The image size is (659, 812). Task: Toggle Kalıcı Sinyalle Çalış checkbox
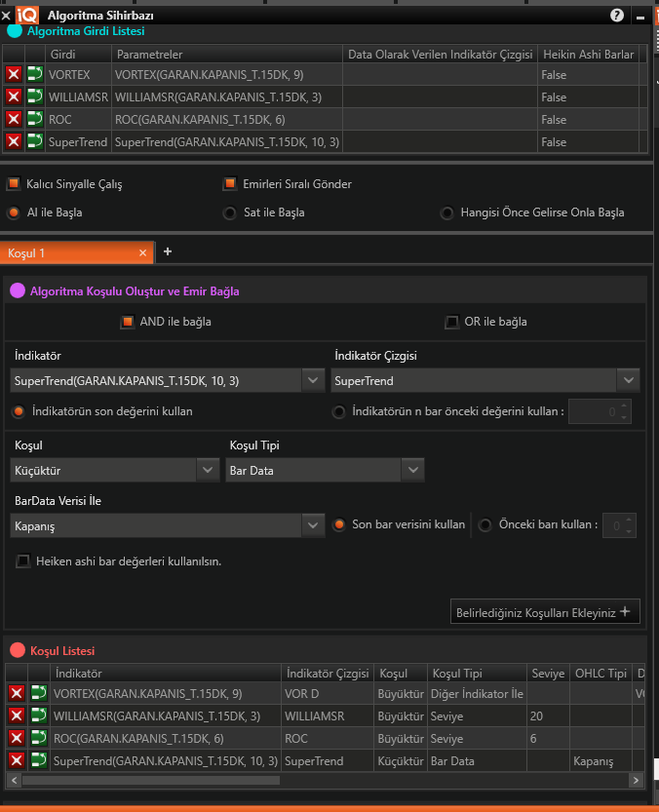pyautogui.click(x=14, y=183)
